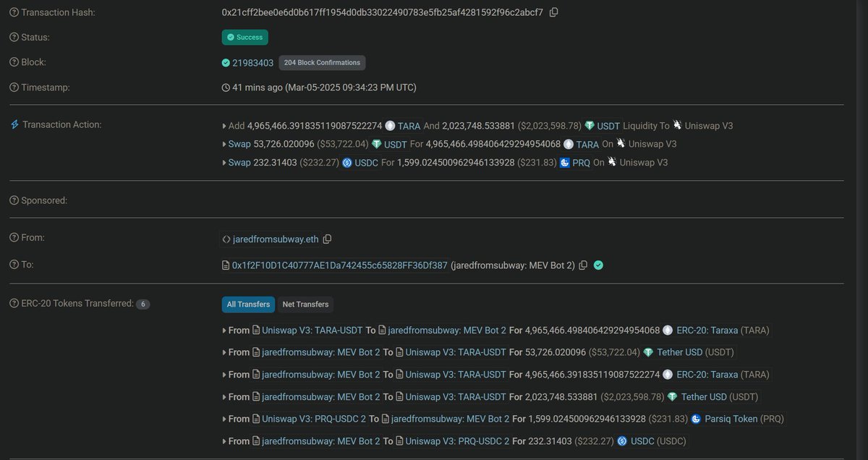Click the USDC token icon in Swap action
Viewport: 868px width, 460px height.
pyautogui.click(x=347, y=163)
